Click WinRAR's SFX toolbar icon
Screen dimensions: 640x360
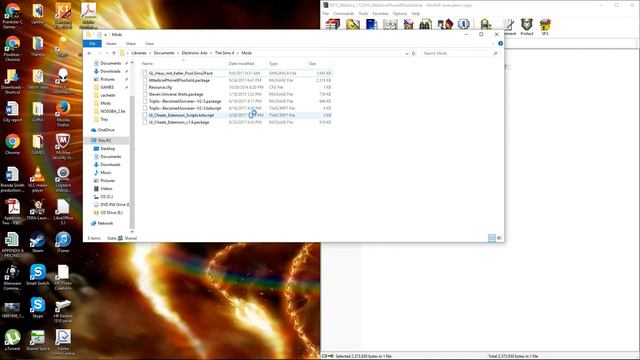545,27
